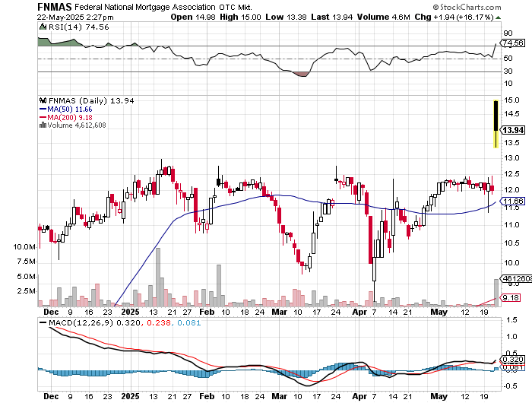This screenshot has height=403, width=532.
Task: Click the black MACD line swatch in legend
Action: point(43,322)
